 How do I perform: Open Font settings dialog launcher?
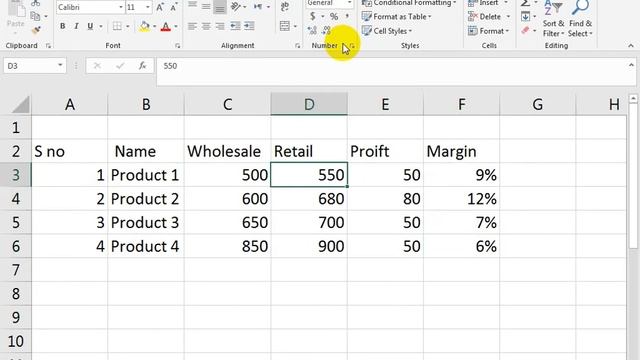(178, 46)
